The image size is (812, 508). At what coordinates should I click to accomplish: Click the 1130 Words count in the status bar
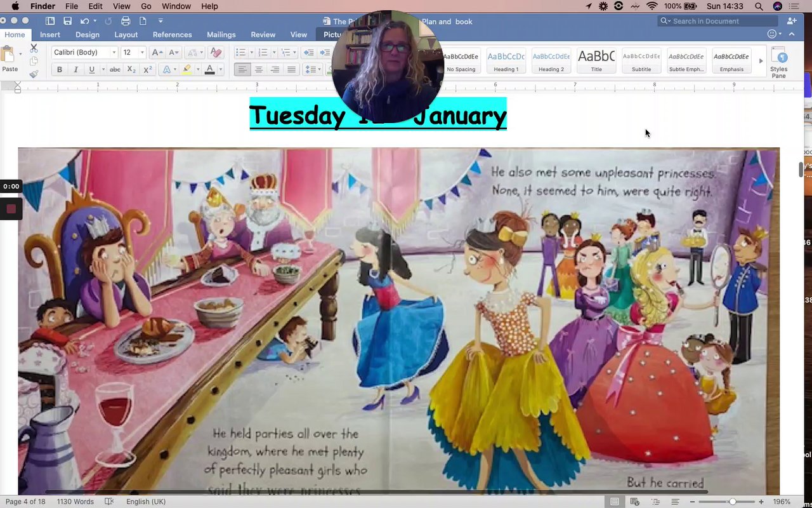pos(75,502)
